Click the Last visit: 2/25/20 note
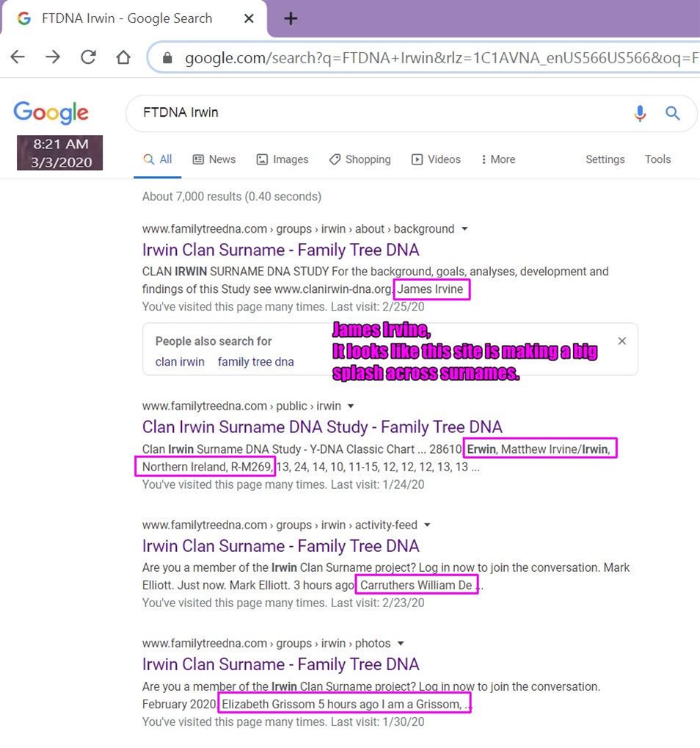 point(378,307)
